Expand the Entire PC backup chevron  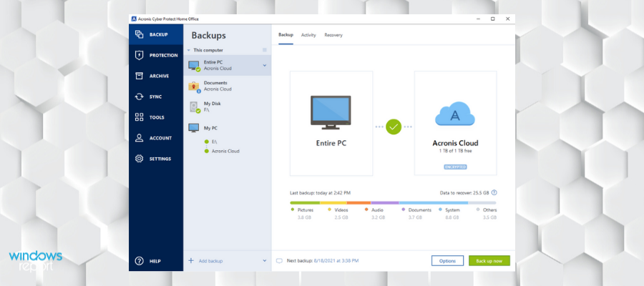(x=265, y=65)
